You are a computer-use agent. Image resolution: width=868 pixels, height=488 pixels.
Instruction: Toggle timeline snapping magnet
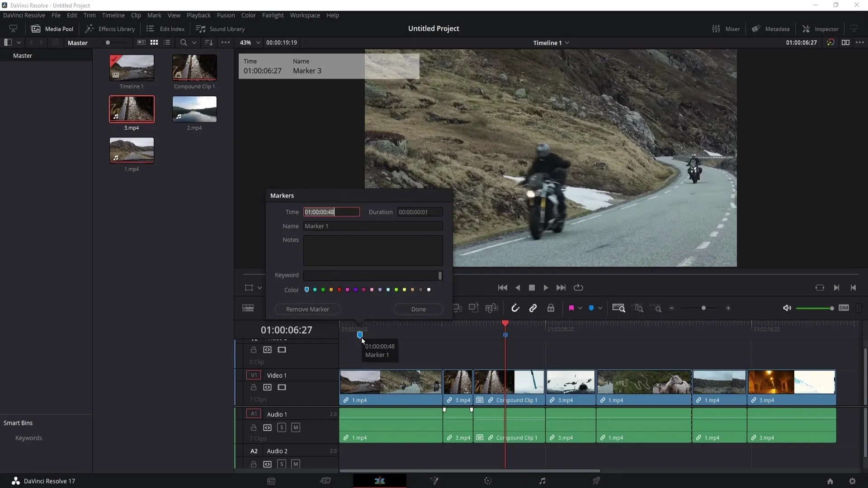[515, 308]
